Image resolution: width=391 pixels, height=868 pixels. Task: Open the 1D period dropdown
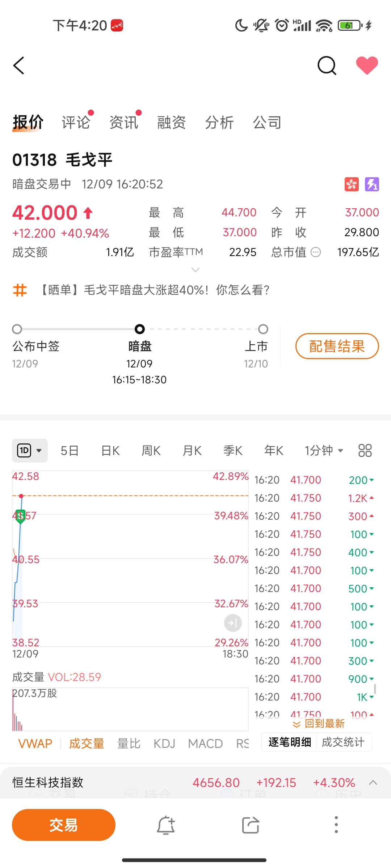[x=30, y=451]
